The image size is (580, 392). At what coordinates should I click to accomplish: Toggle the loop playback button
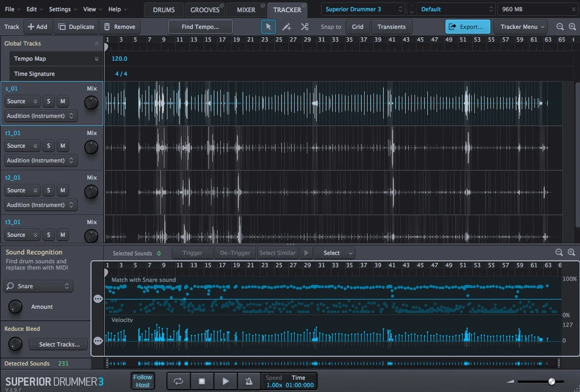click(x=178, y=381)
